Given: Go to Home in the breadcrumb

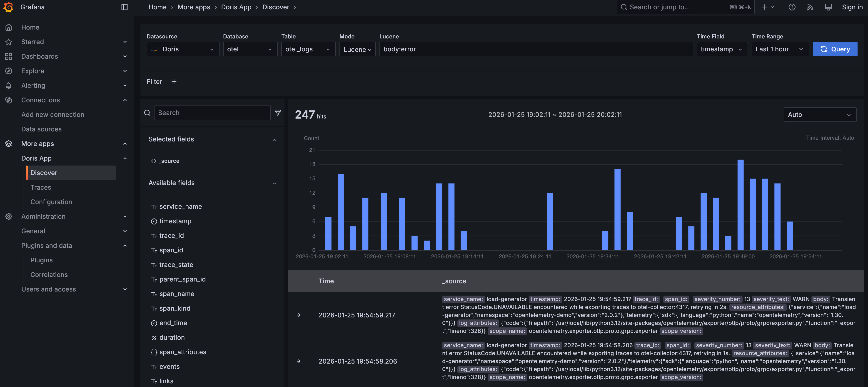Looking at the screenshot, I should click(x=157, y=7).
